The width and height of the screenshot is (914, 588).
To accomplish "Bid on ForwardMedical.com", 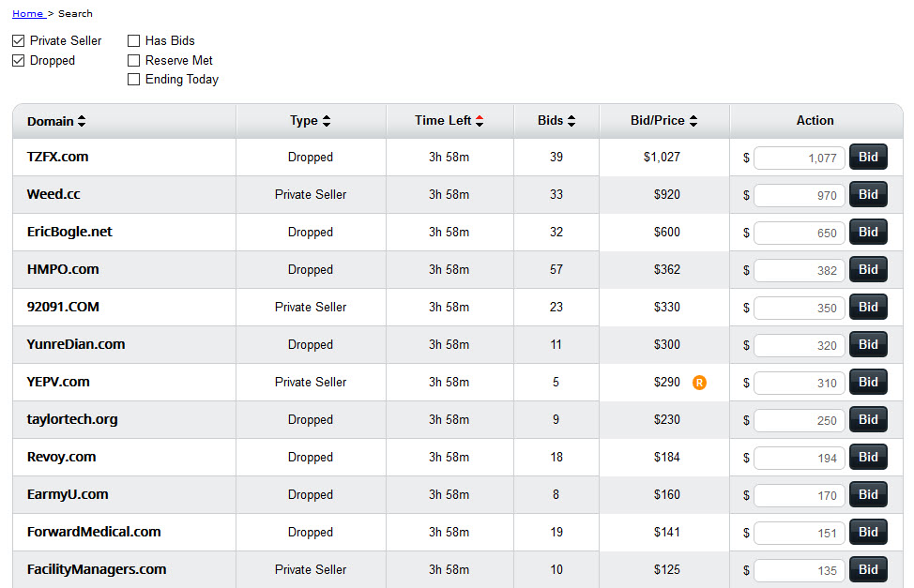I will click(x=868, y=532).
